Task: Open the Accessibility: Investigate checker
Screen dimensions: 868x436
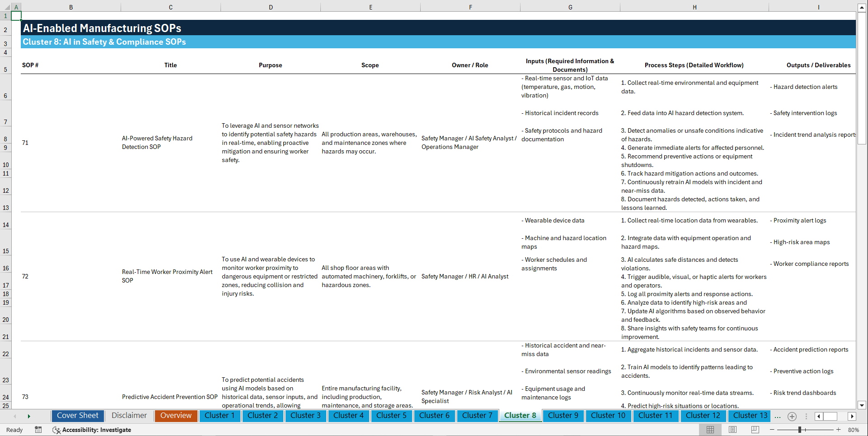Action: [92, 430]
